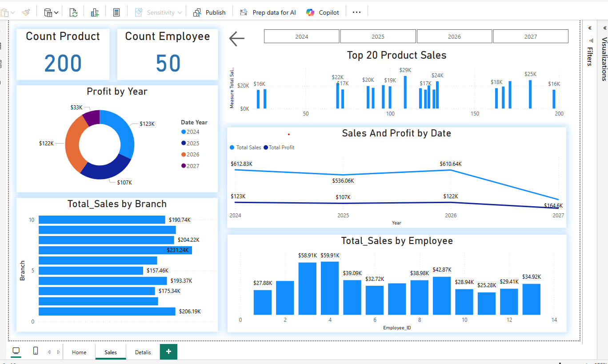Click the new visual chart icon

[95, 12]
